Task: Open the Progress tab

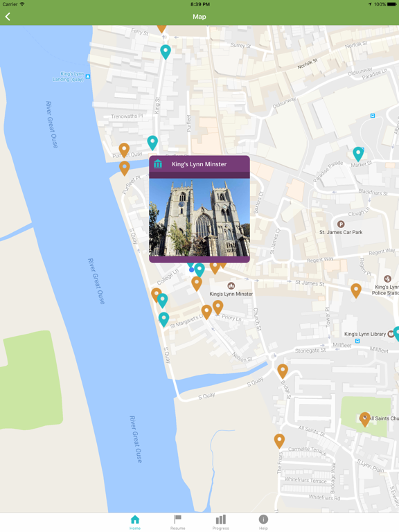Action: pos(221,522)
